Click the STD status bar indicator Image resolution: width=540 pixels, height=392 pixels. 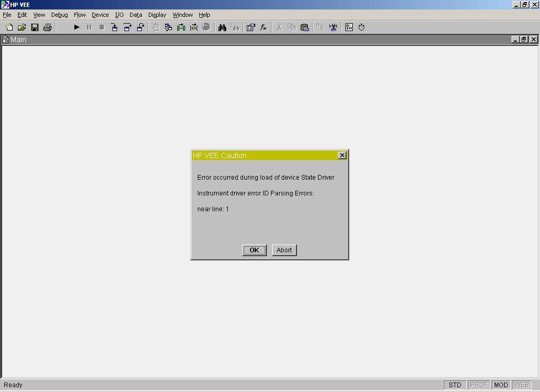tap(455, 385)
